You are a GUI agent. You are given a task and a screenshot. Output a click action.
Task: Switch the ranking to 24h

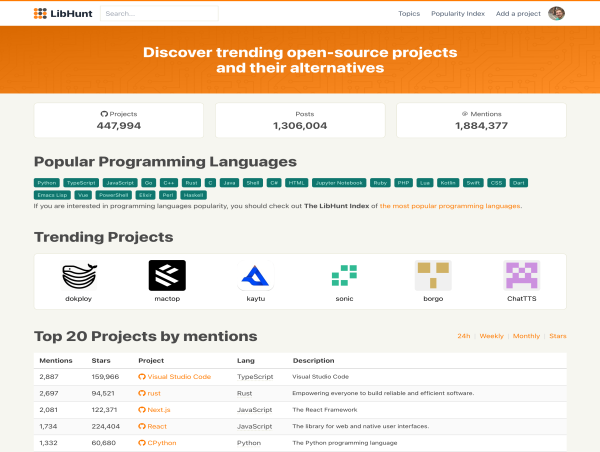pyautogui.click(x=464, y=336)
